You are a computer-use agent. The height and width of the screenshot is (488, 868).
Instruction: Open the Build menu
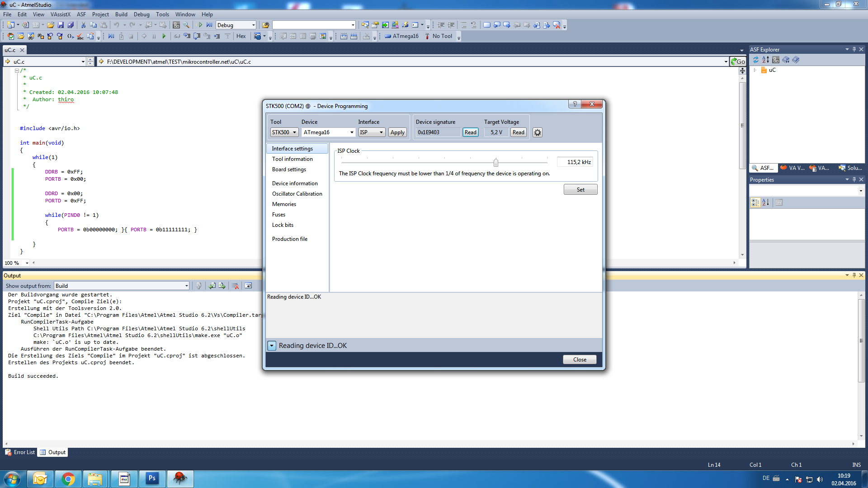(121, 14)
